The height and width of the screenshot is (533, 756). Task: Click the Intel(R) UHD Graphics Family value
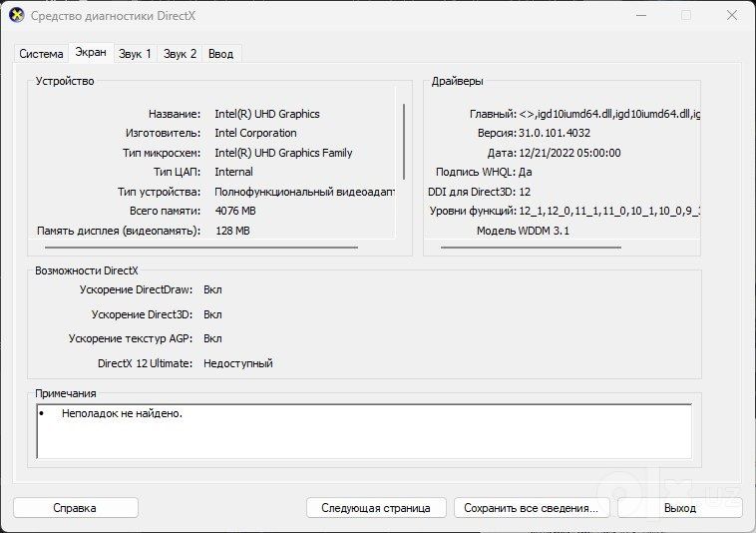click(283, 153)
